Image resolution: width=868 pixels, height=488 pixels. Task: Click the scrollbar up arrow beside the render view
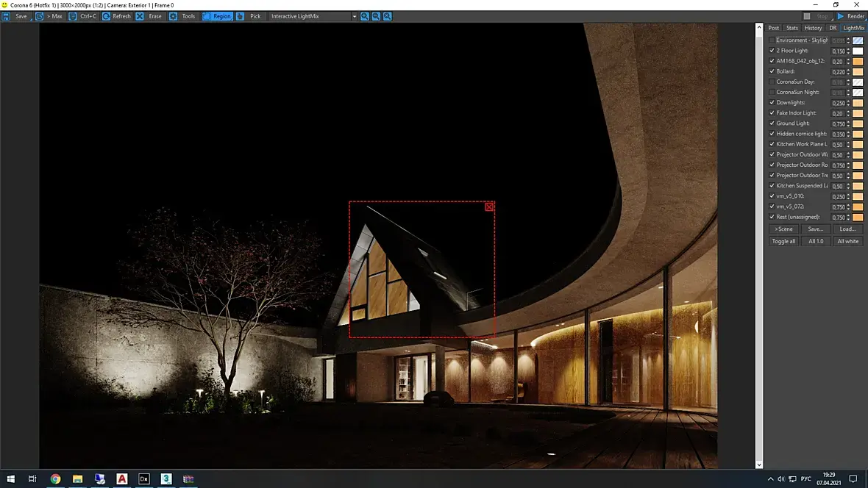click(759, 27)
